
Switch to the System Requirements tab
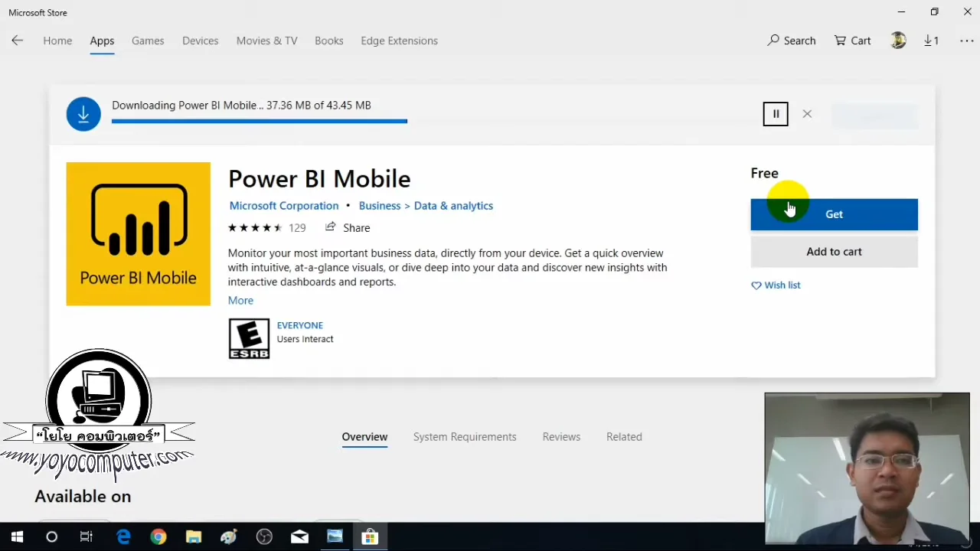(x=465, y=436)
